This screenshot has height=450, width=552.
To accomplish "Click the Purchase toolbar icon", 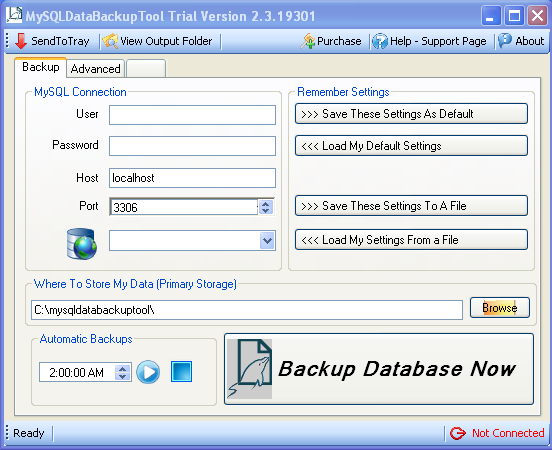I will point(308,41).
